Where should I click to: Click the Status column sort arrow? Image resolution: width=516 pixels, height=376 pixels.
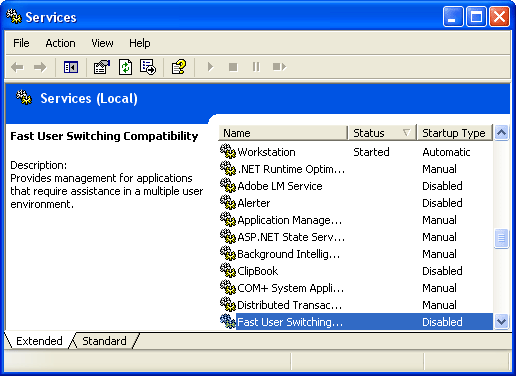[406, 133]
